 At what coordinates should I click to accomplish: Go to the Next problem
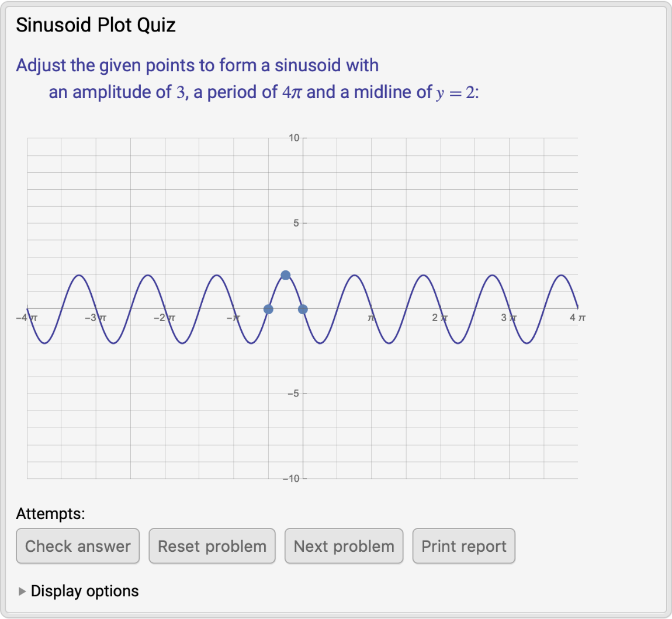344,546
